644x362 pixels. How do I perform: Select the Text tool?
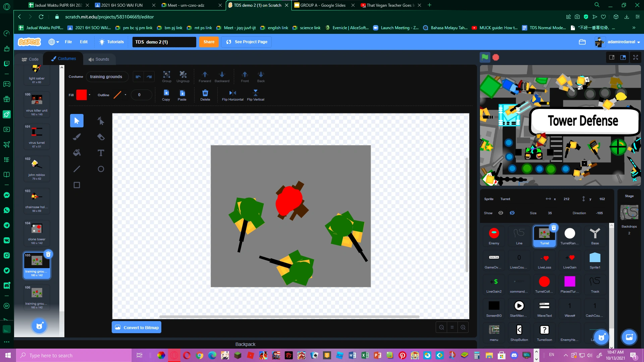click(x=101, y=153)
